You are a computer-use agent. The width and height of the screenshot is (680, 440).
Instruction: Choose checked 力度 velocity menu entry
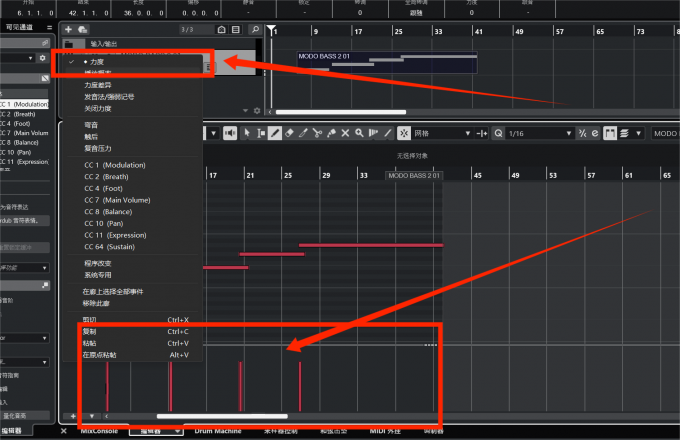coord(134,62)
